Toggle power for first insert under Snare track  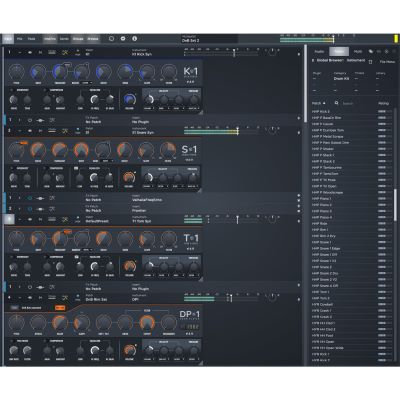point(30,198)
